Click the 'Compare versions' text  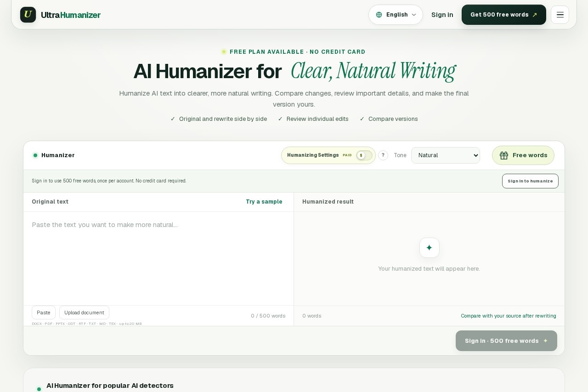tap(393, 119)
